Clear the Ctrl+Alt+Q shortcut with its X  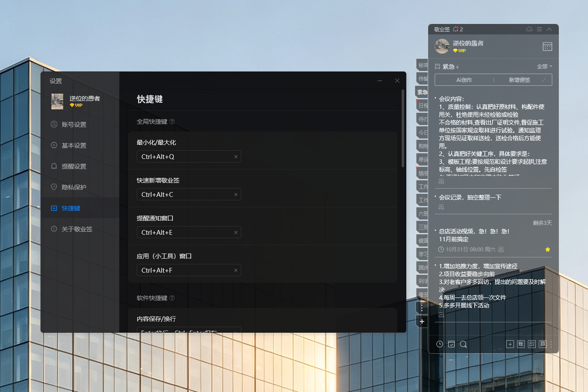(236, 157)
